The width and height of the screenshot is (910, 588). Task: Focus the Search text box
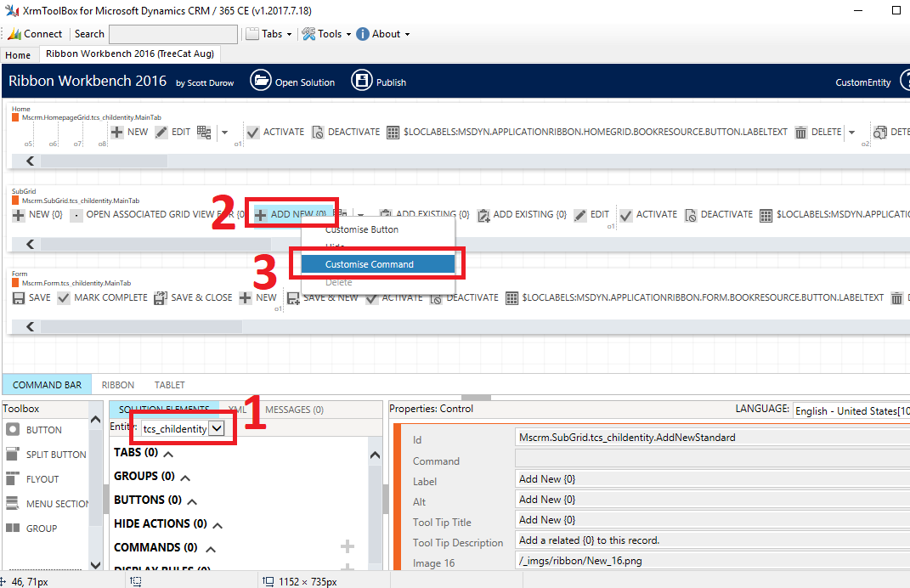173,34
